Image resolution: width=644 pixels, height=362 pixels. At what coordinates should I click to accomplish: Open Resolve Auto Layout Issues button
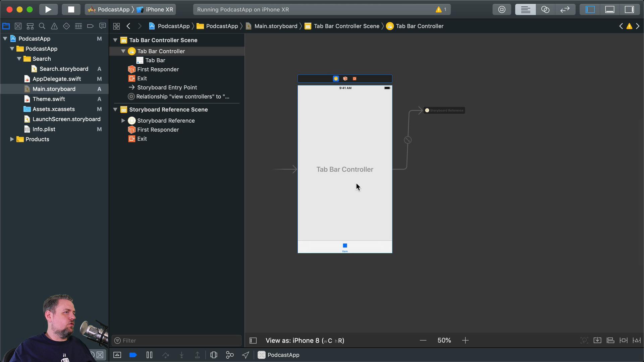pos(637,341)
